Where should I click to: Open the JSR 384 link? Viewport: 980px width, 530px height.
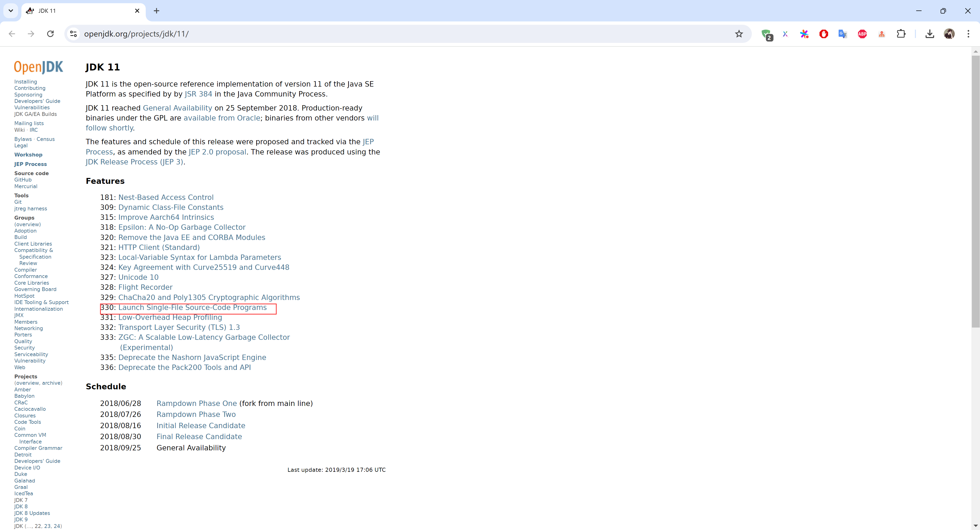point(198,94)
